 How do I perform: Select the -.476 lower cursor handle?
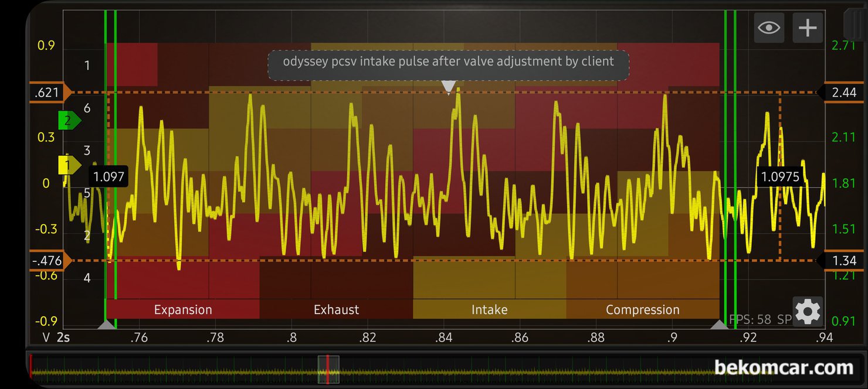pos(50,260)
